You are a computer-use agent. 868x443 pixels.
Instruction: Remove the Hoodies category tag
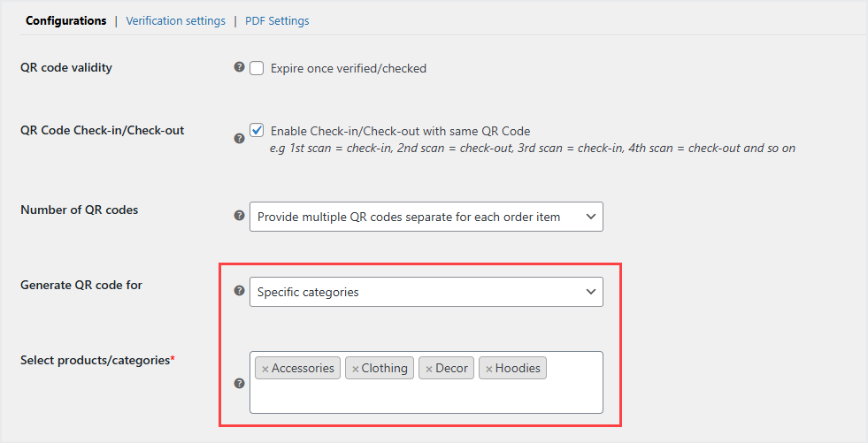[488, 369]
